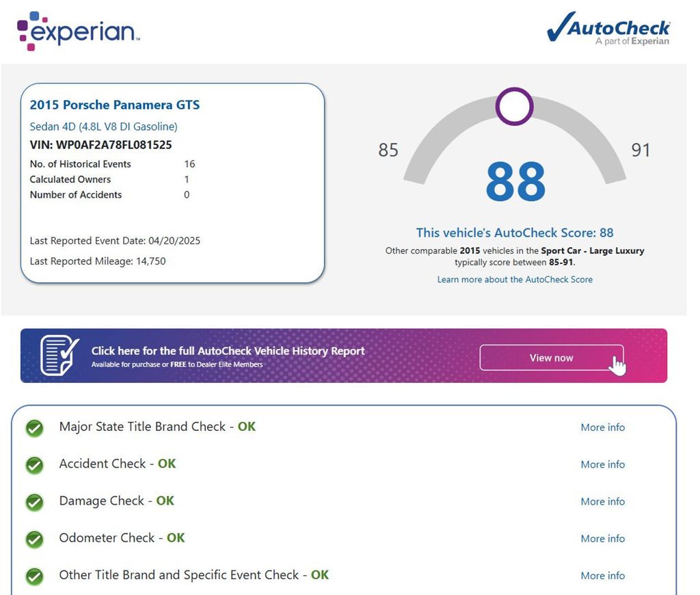Click the green check beside Other Title Brand
This screenshot has height=595, width=700.
click(34, 577)
